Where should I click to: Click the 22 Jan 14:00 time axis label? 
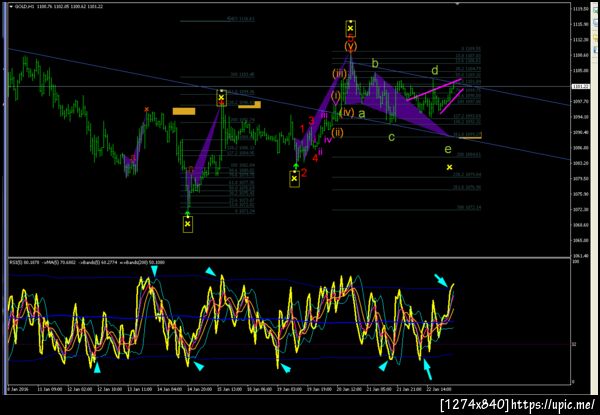click(439, 389)
